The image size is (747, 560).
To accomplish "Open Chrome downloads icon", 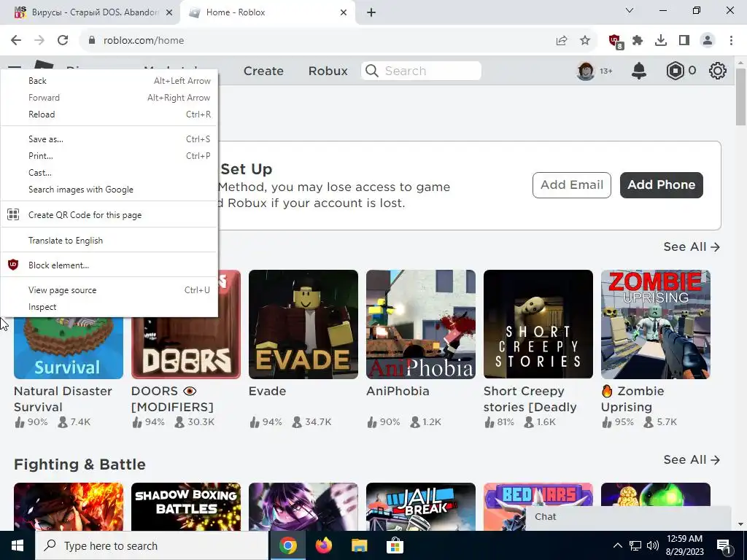I will point(661,41).
